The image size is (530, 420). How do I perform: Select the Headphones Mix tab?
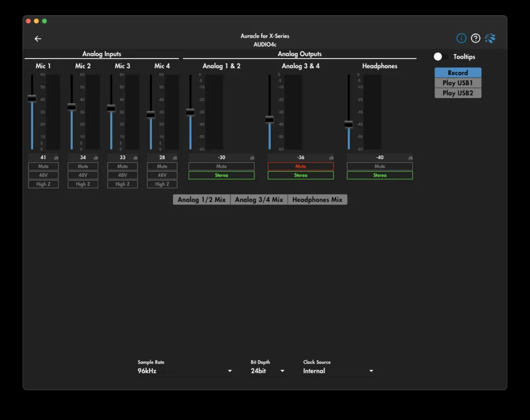[x=317, y=200]
